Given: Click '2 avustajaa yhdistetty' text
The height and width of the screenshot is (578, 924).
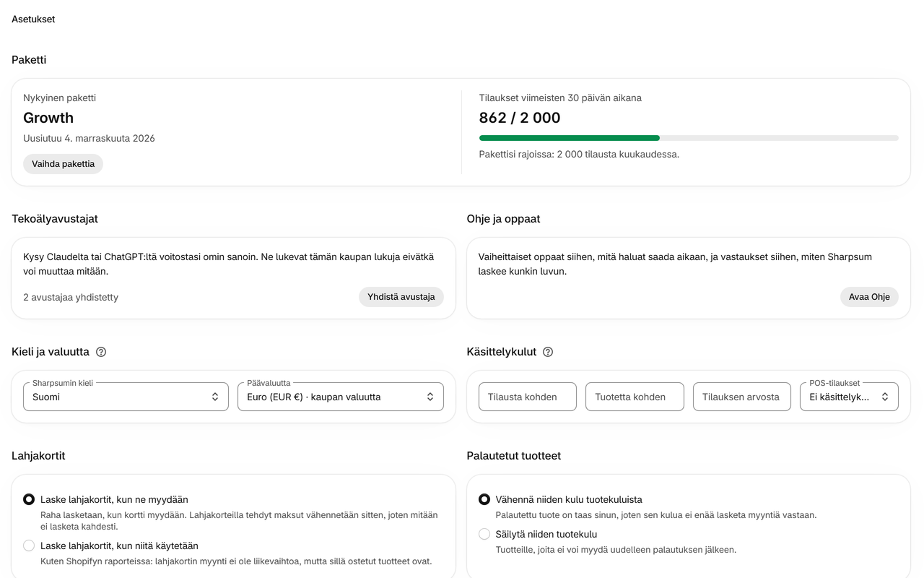Looking at the screenshot, I should [71, 297].
